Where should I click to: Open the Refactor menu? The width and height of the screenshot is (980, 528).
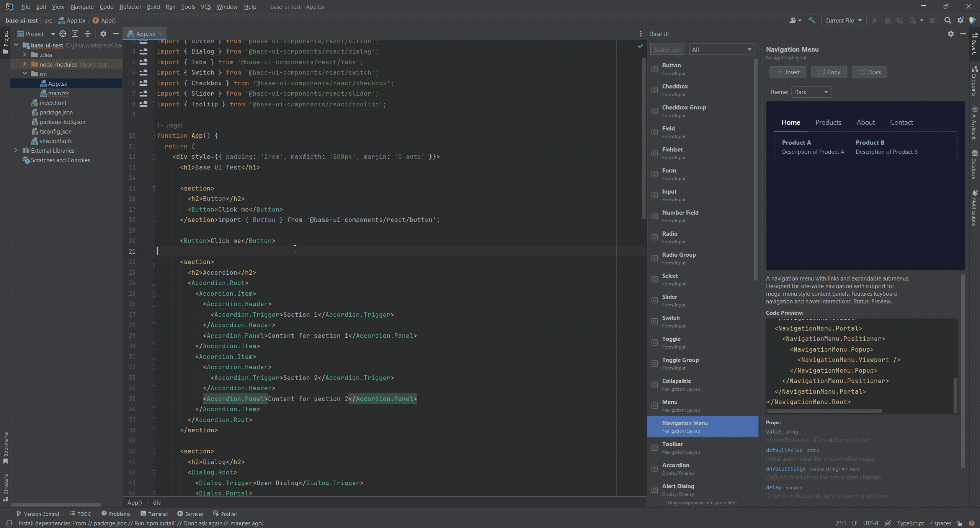point(130,7)
